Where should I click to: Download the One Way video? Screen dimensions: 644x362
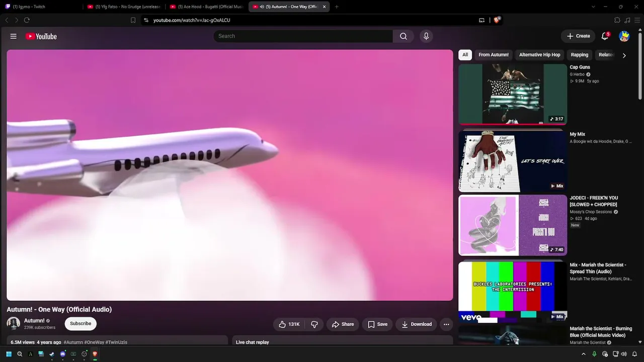(416, 324)
